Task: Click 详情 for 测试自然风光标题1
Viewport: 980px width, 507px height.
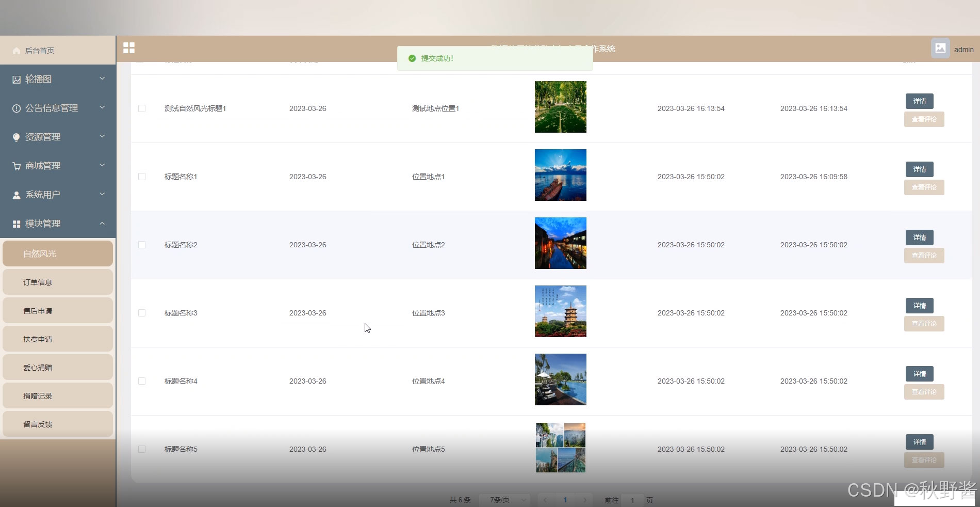Action: [x=920, y=101]
